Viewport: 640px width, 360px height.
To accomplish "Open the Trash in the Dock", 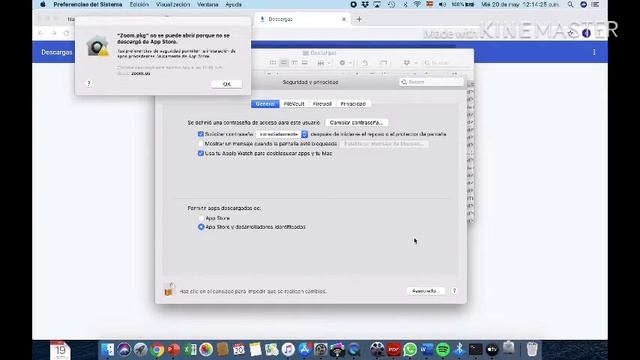I will coord(532,350).
